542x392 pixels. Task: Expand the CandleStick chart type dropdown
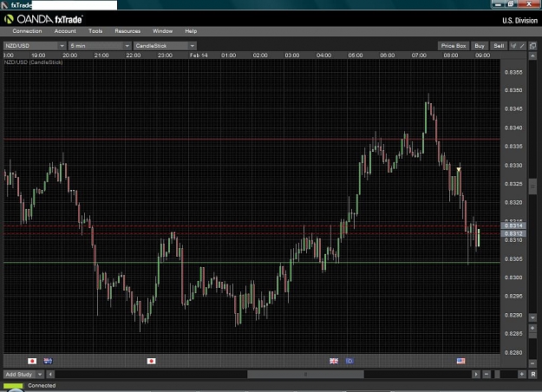coord(193,46)
